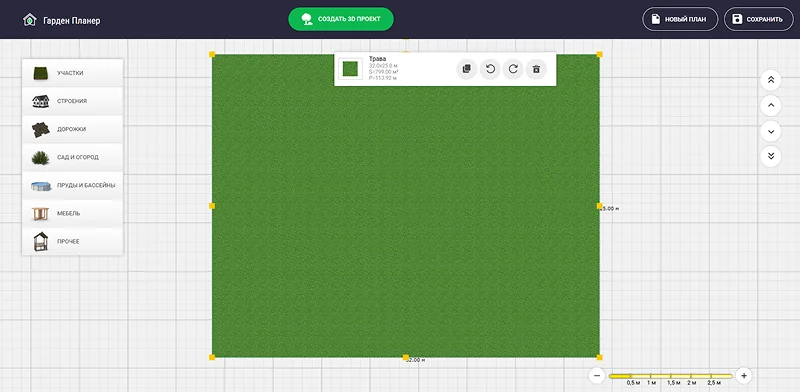Click the Создать 3D проект button
Viewport: 800px width, 392px height.
tap(341, 19)
